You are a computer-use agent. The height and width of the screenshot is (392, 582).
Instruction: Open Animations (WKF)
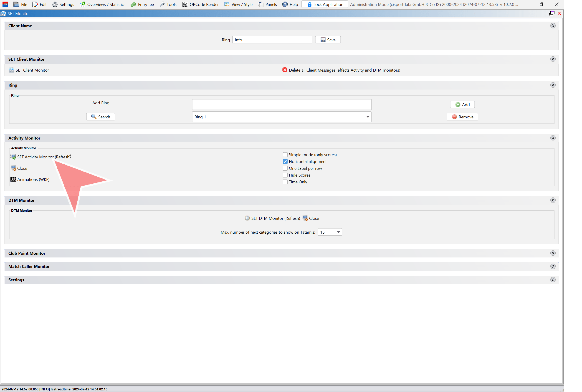pyautogui.click(x=33, y=180)
